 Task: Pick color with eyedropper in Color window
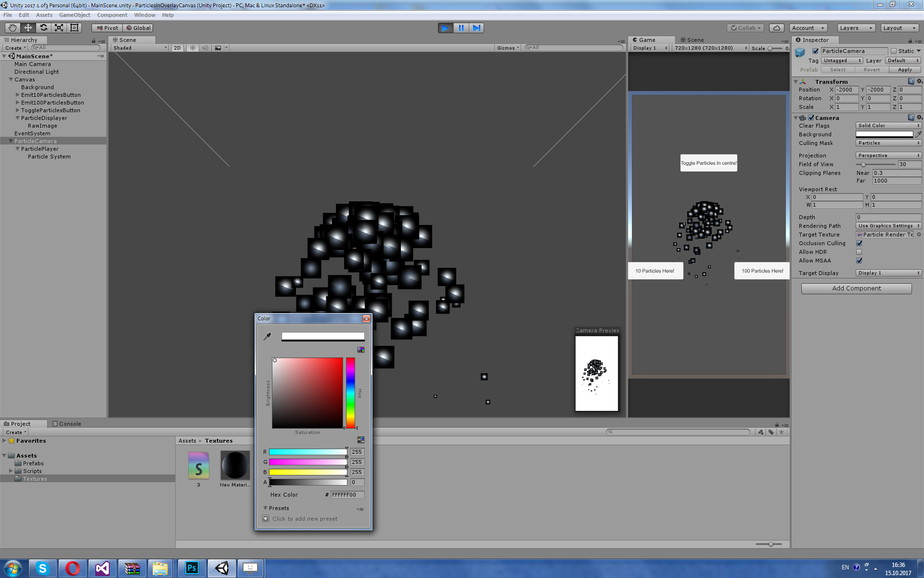pos(267,337)
